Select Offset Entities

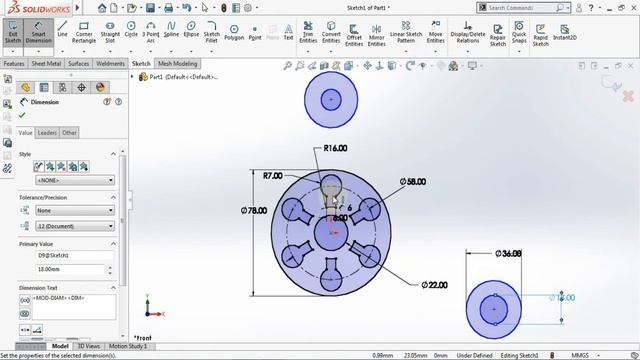point(354,35)
